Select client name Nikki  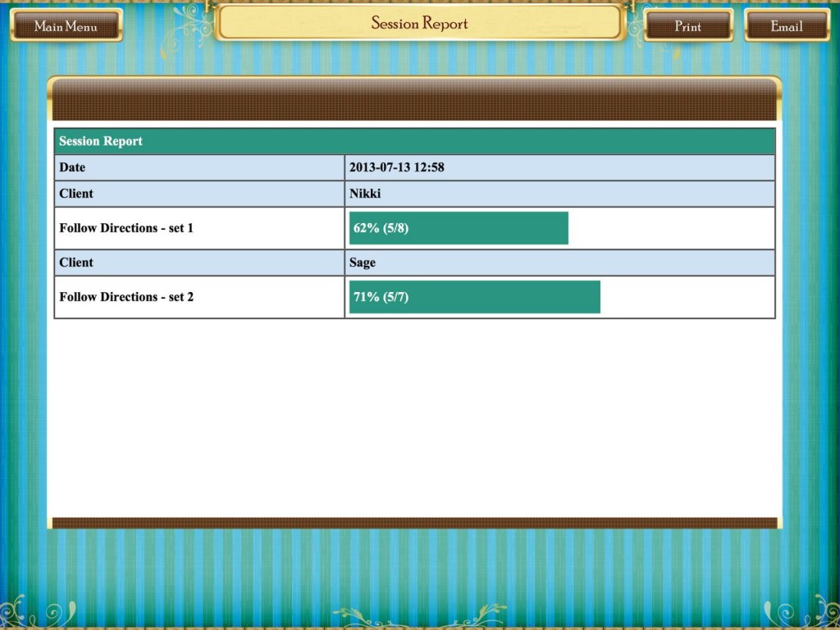click(x=365, y=194)
